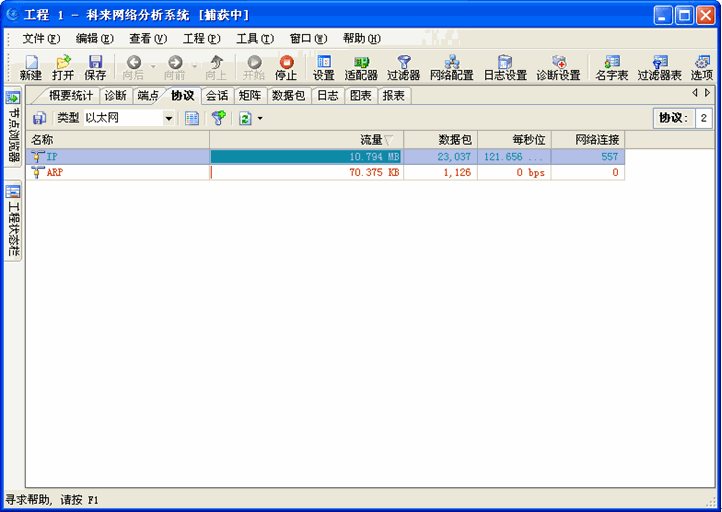This screenshot has width=722, height=512.
Task: Expand the 向后 history dropdown arrow
Action: pos(153,66)
